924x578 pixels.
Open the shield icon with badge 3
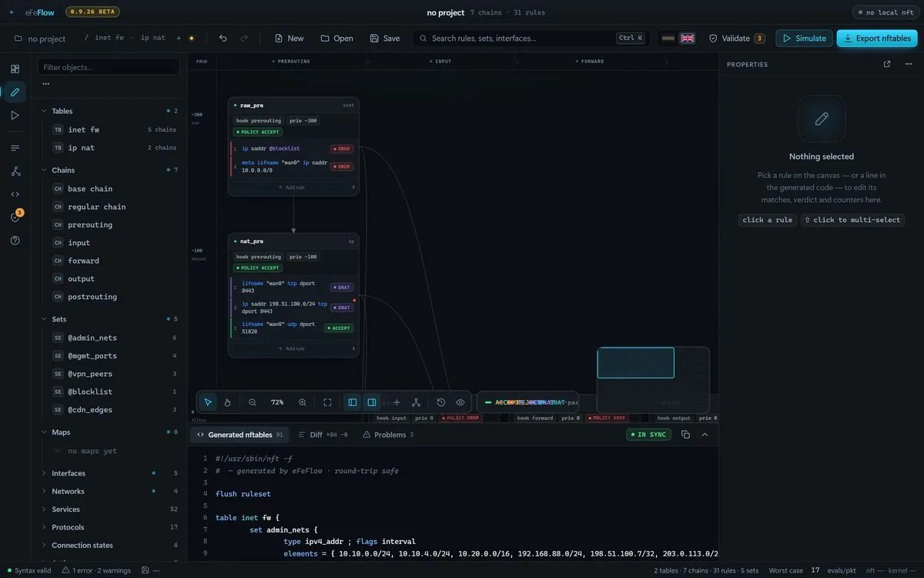click(x=15, y=217)
